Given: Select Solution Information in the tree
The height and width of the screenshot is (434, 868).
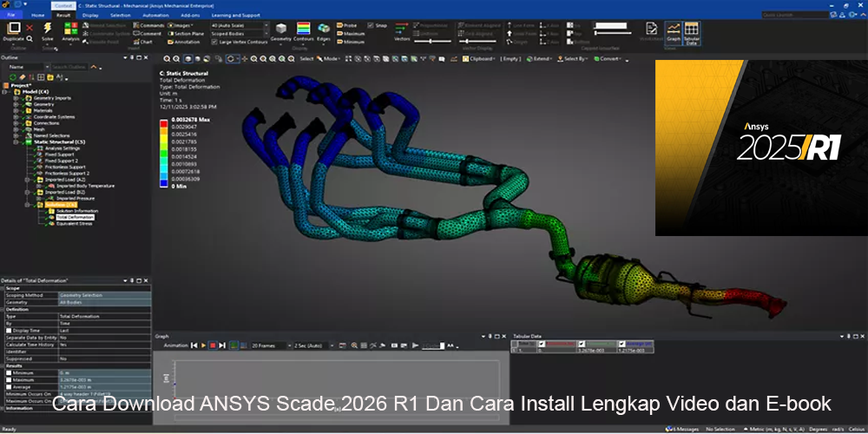Looking at the screenshot, I should pyautogui.click(x=77, y=211).
